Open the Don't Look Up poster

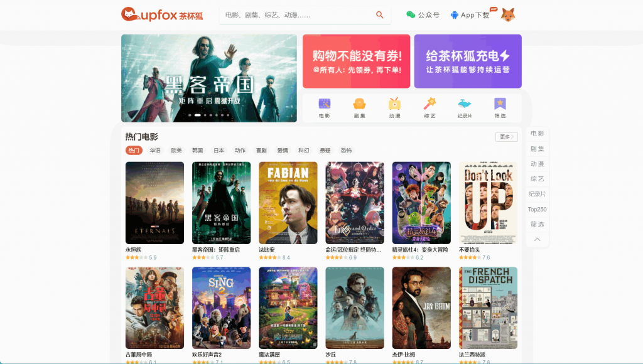coord(488,203)
